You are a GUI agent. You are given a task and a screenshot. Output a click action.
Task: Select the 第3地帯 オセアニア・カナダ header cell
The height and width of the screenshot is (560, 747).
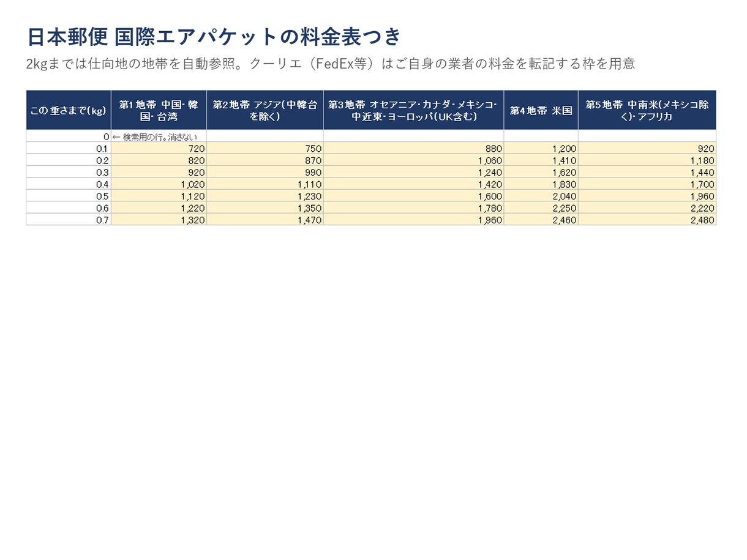pos(414,110)
